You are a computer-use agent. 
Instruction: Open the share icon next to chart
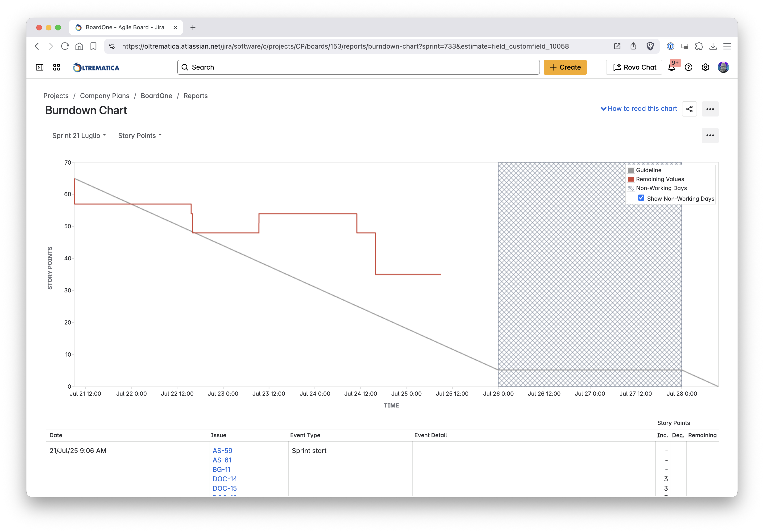tap(689, 109)
